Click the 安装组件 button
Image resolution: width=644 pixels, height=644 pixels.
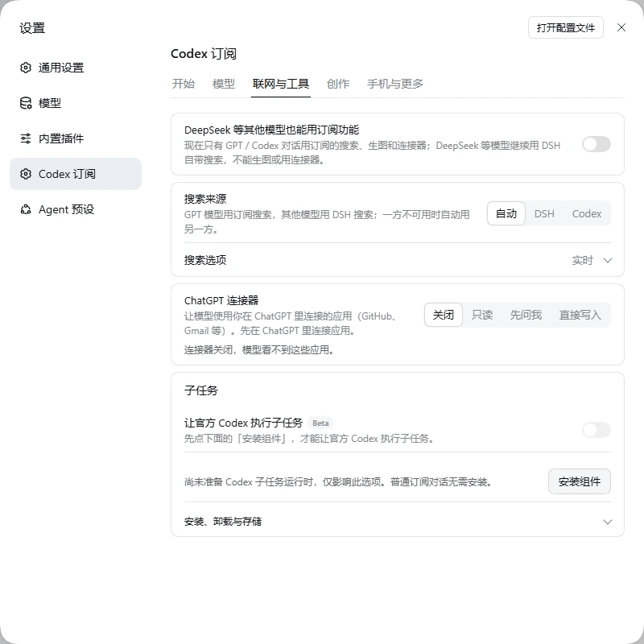point(579,481)
